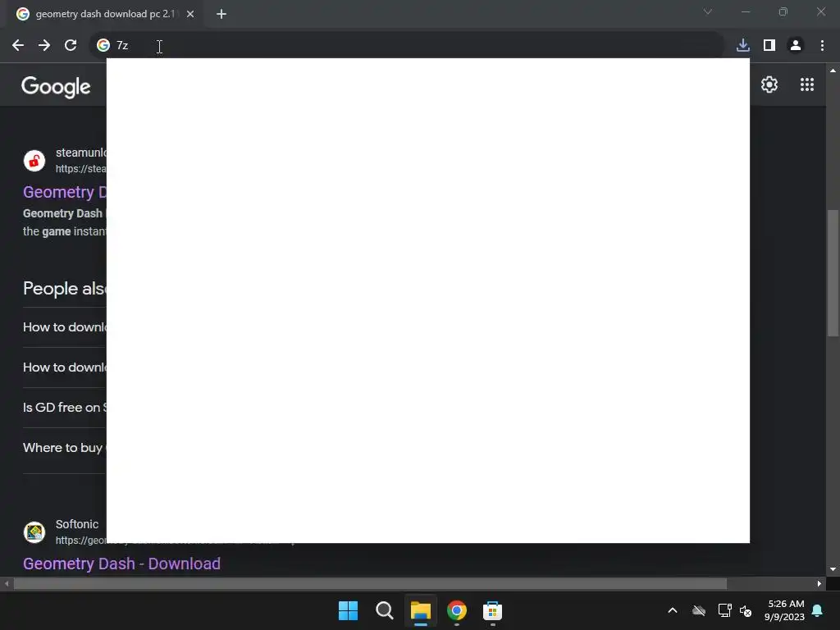Click the horizontal scroll left arrow
Viewport: 840px width, 630px height.
7,583
